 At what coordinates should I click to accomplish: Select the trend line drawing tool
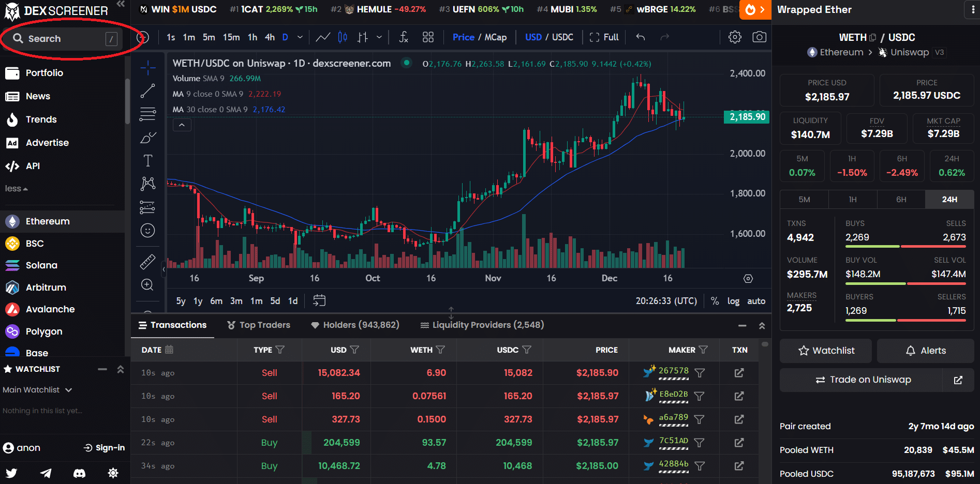tap(147, 91)
